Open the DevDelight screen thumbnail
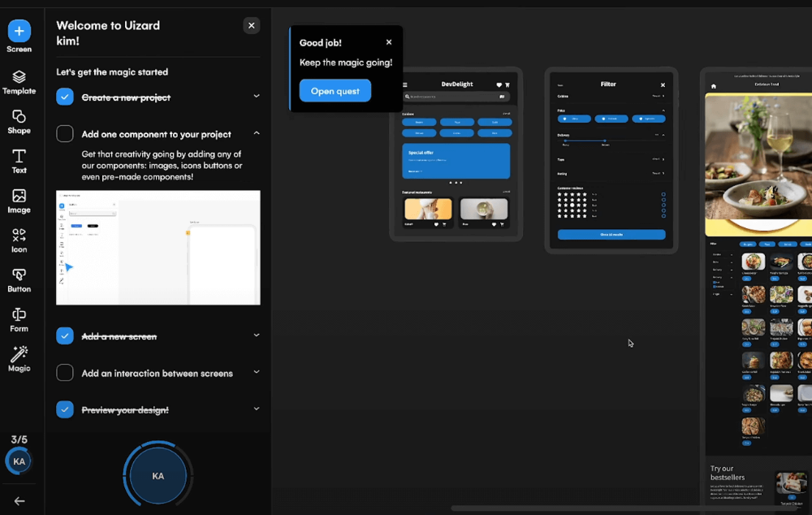812x515 pixels. click(x=456, y=154)
